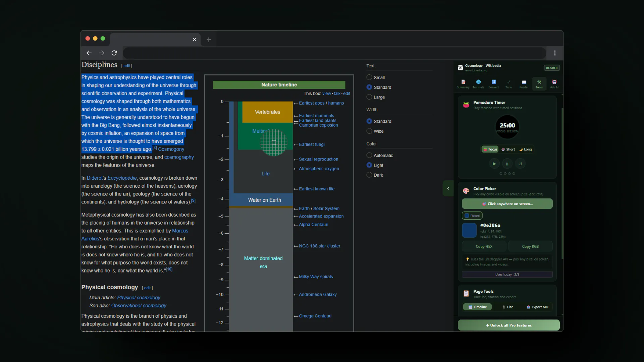Viewport: 644px width, 362px height.
Task: Click the large picked blue color swatch
Action: coord(469,230)
